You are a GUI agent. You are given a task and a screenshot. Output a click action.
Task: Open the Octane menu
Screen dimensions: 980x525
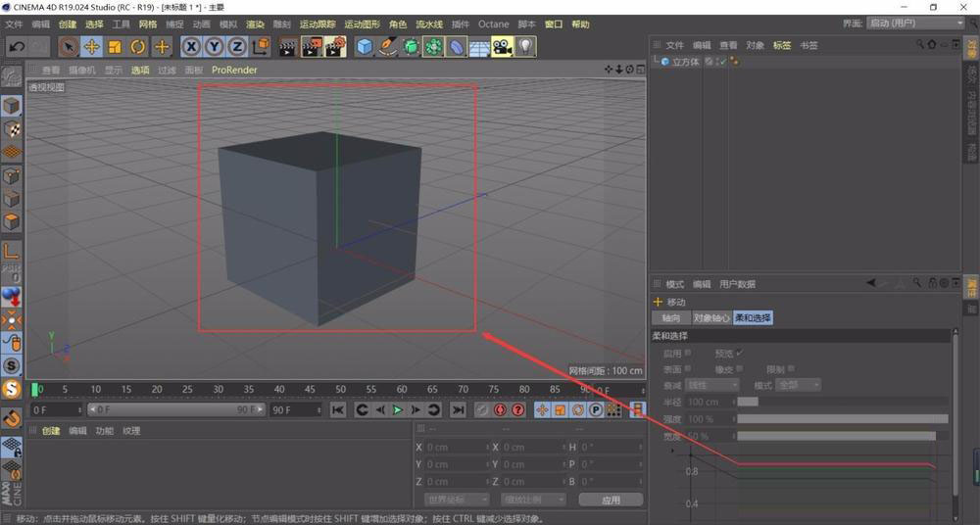coord(494,24)
